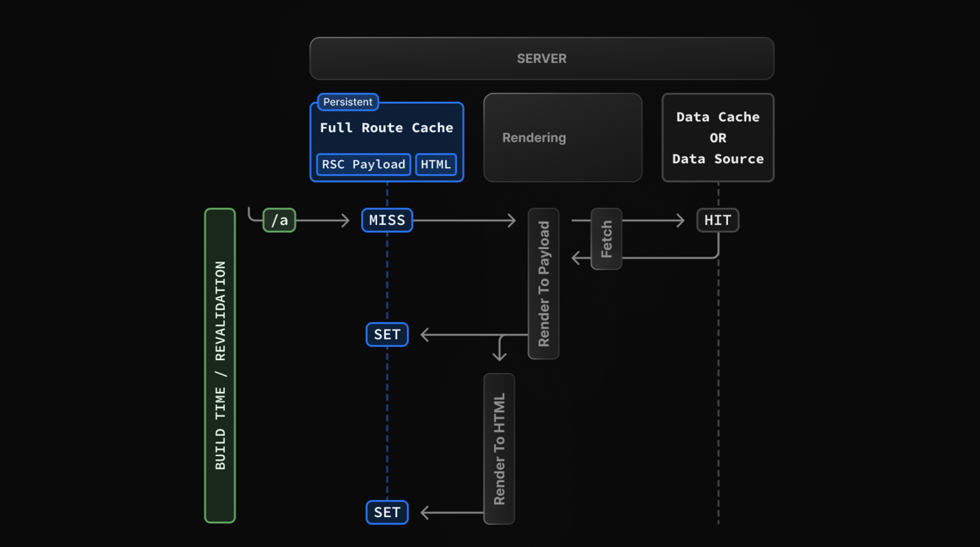Viewport: 980px width, 547px height.
Task: Click the Render To HTML block
Action: point(499,449)
